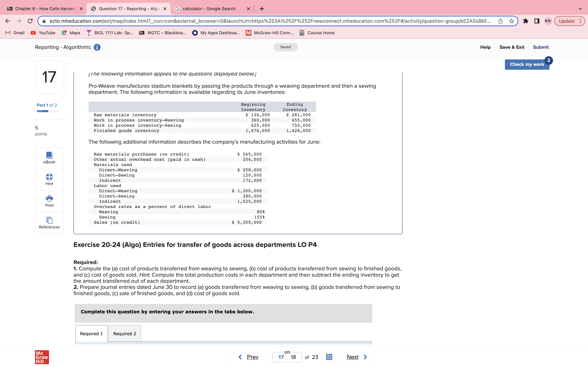Click the Print icon
Image resolution: width=588 pixels, height=367 pixels.
tap(49, 199)
